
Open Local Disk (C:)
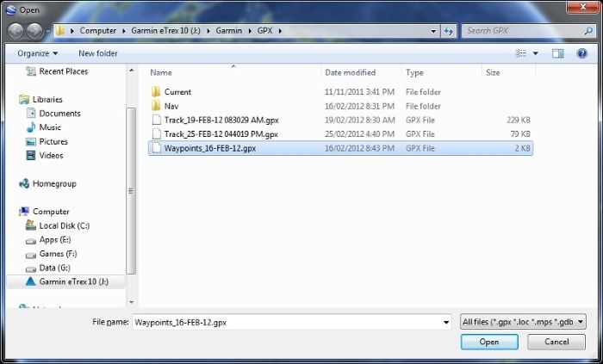click(58, 225)
